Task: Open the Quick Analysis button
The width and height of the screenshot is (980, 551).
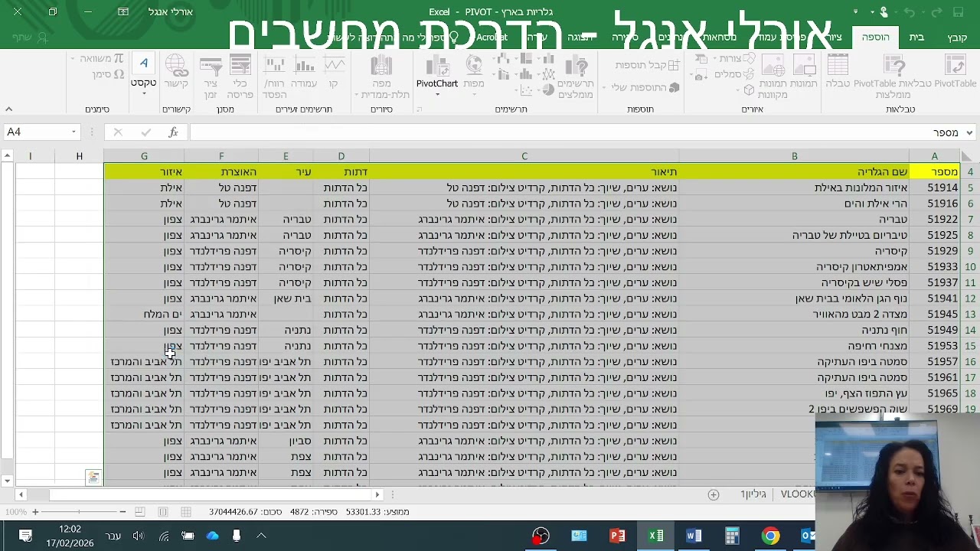Action: tap(93, 478)
